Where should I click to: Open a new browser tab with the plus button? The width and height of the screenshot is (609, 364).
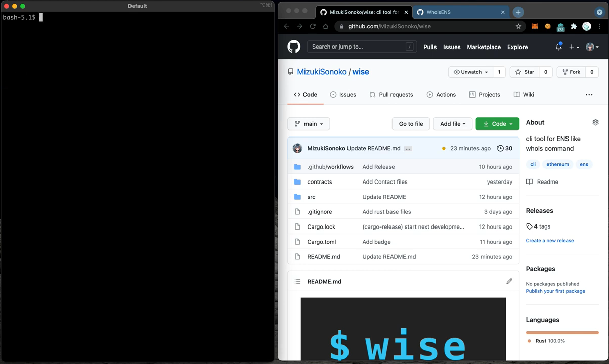pos(518,12)
